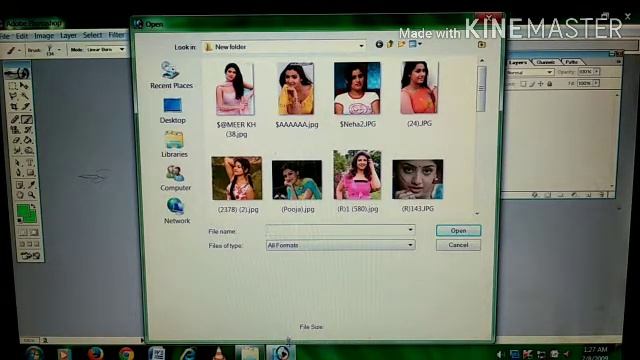Click the Open button in dialog

pos(458,231)
